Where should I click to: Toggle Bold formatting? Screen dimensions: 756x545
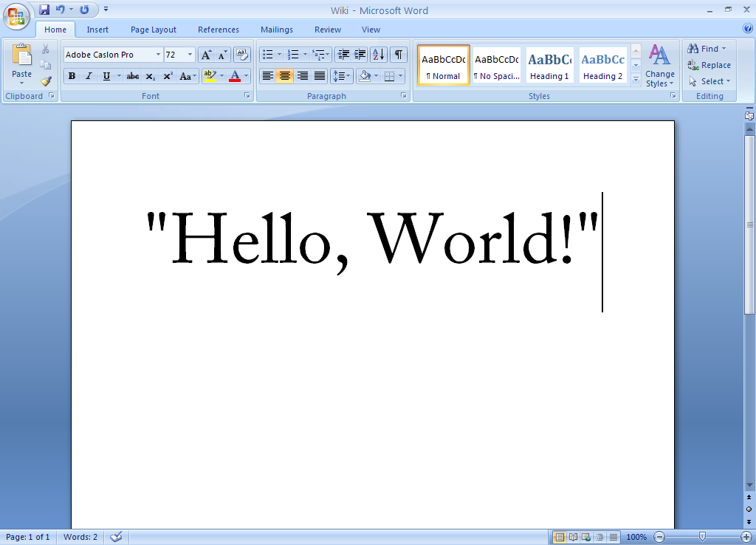coord(72,76)
